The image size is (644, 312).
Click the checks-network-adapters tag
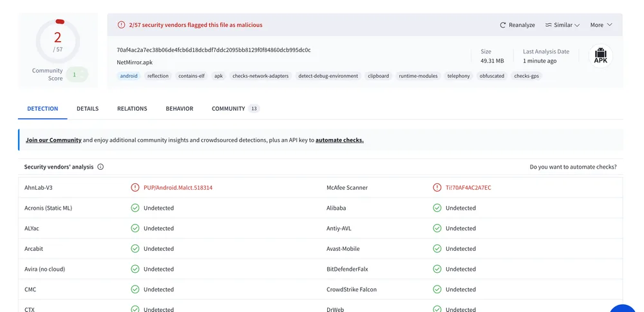[x=260, y=76]
